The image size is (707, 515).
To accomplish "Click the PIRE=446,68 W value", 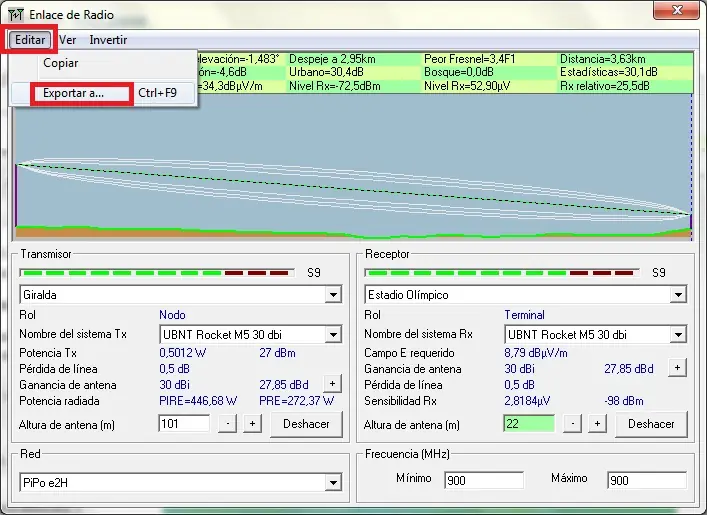I will click(x=198, y=401).
